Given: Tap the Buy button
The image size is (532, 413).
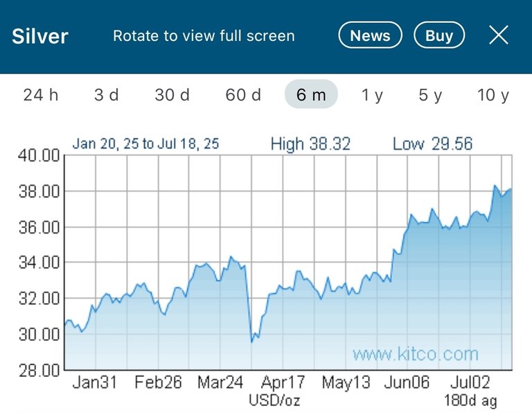Looking at the screenshot, I should tap(439, 35).
